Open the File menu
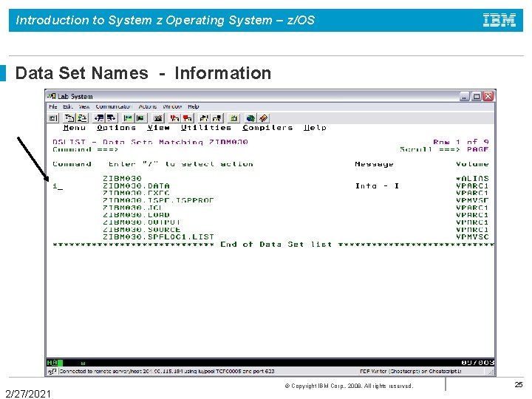532x399 pixels. tap(53, 106)
